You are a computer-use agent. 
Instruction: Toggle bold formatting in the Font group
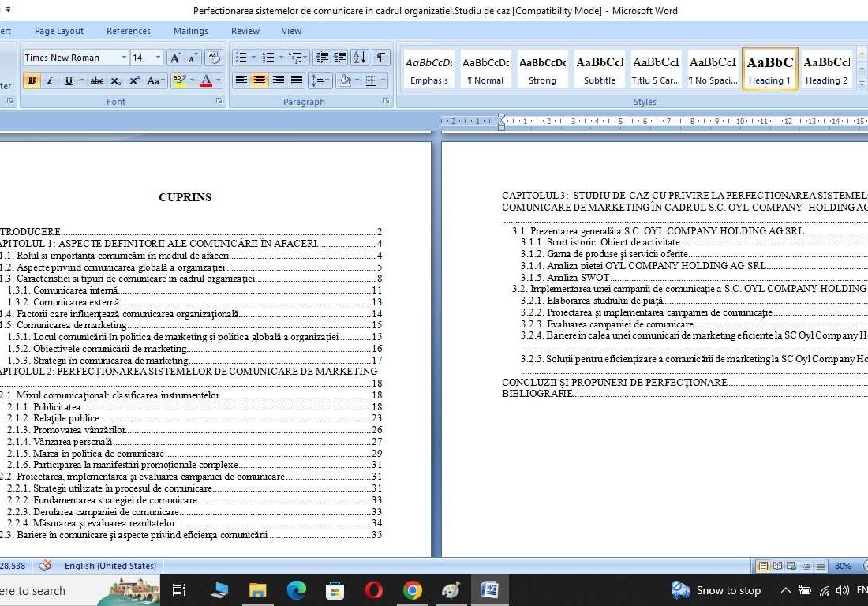(32, 81)
